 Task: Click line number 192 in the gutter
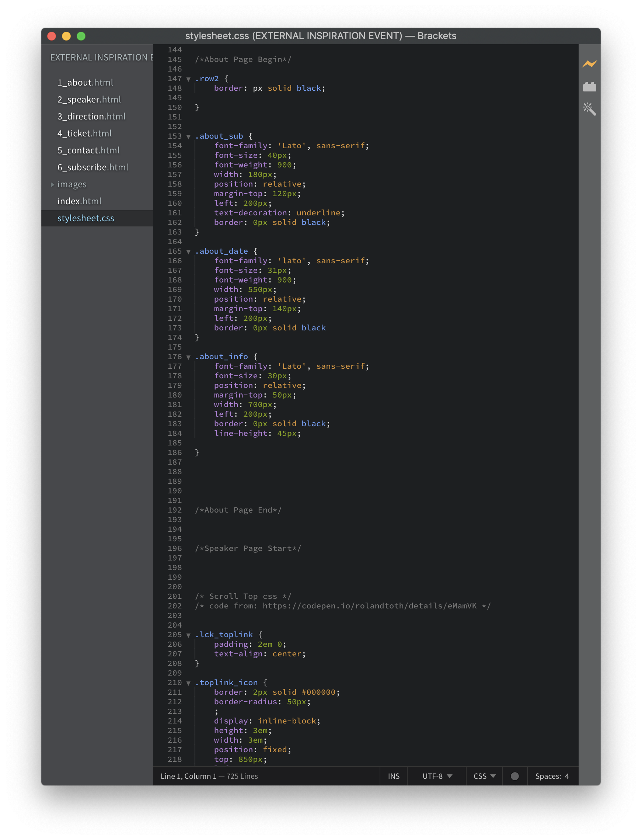pos(175,510)
